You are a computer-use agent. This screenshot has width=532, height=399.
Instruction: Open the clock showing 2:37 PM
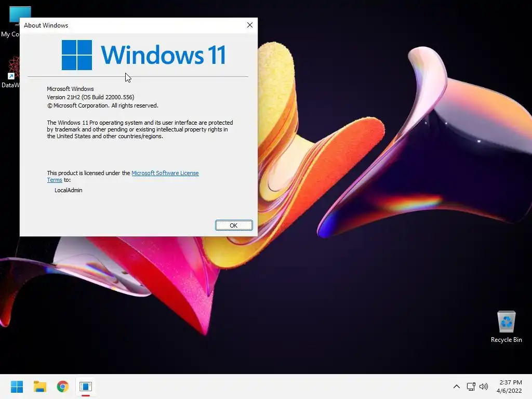[x=510, y=382]
